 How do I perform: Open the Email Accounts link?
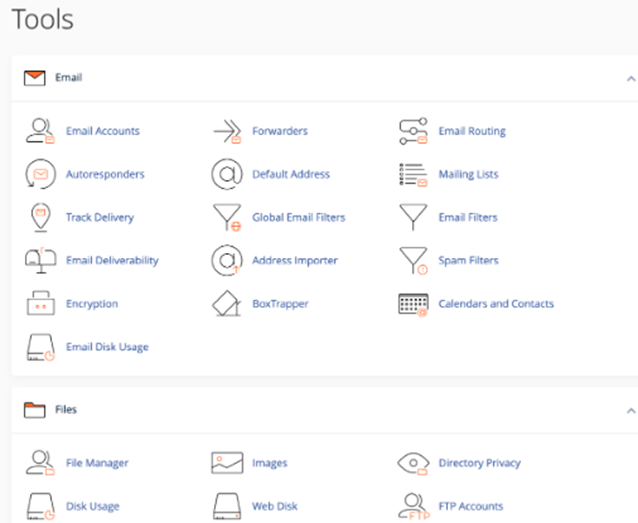[x=103, y=131]
